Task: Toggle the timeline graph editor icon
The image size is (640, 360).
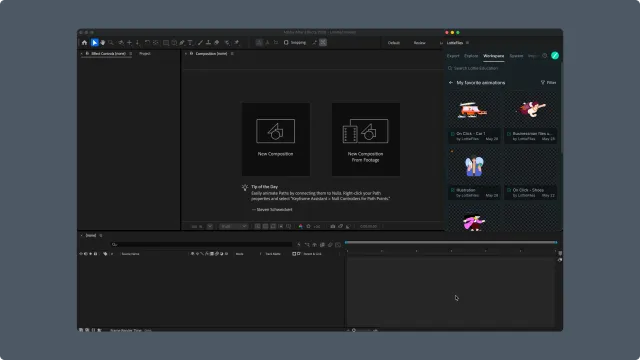Action: (338, 244)
